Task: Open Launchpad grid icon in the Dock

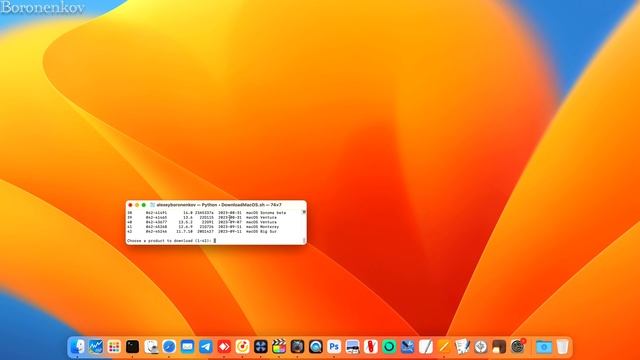Action: click(114, 347)
